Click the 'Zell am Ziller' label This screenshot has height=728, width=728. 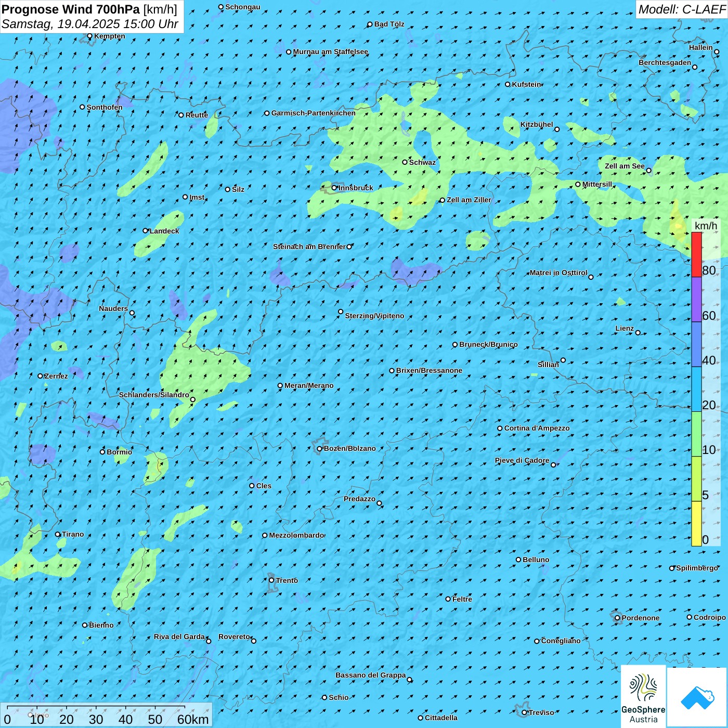[469, 200]
